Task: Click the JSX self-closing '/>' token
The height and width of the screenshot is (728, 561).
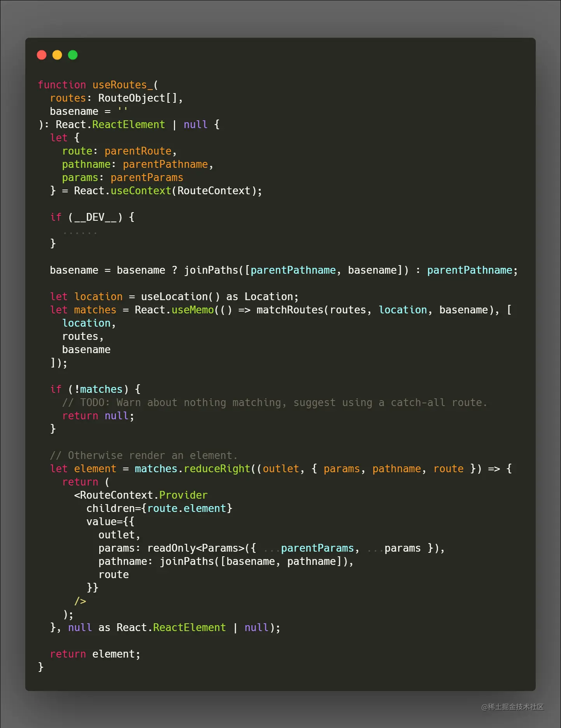Action: [80, 601]
